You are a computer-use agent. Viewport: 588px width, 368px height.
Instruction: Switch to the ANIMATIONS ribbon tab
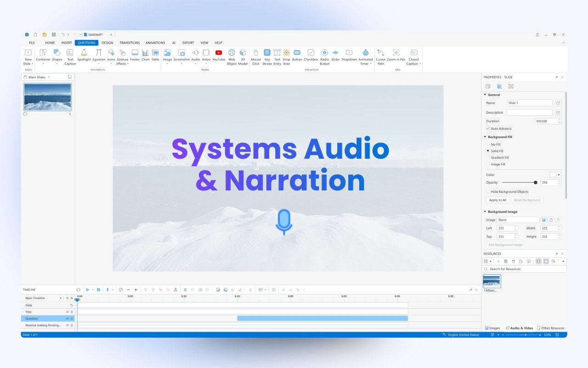pyautogui.click(x=155, y=42)
